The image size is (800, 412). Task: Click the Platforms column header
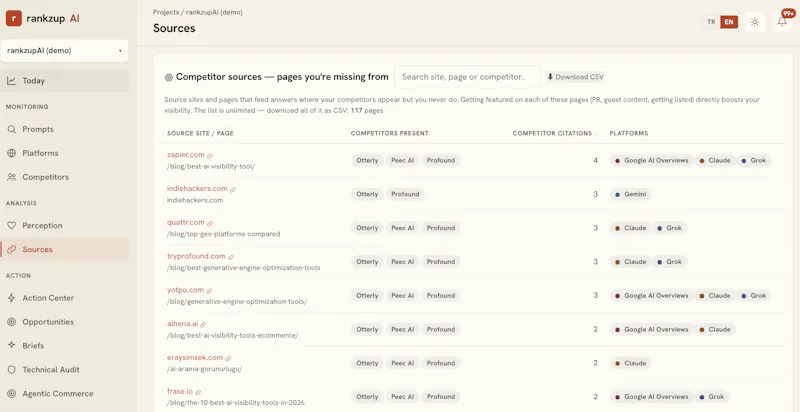(x=629, y=133)
